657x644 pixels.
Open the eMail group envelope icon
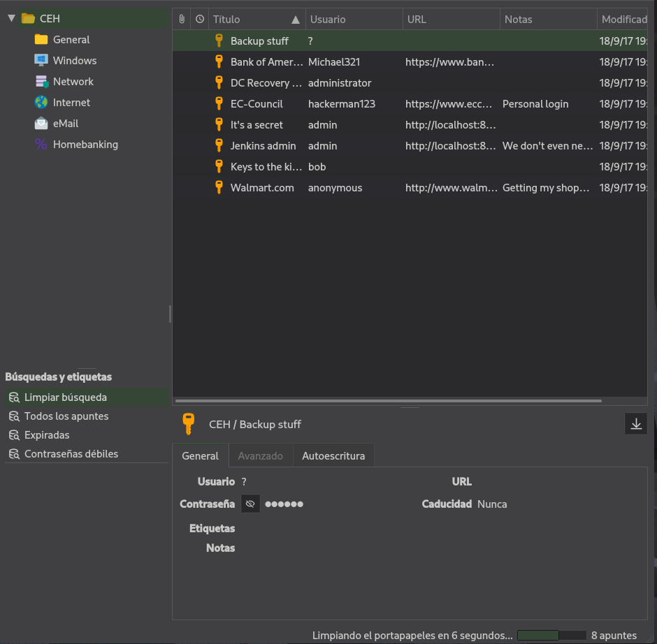click(x=41, y=123)
